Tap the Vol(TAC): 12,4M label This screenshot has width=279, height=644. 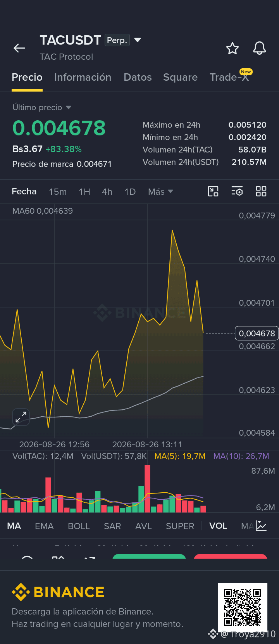click(x=43, y=456)
